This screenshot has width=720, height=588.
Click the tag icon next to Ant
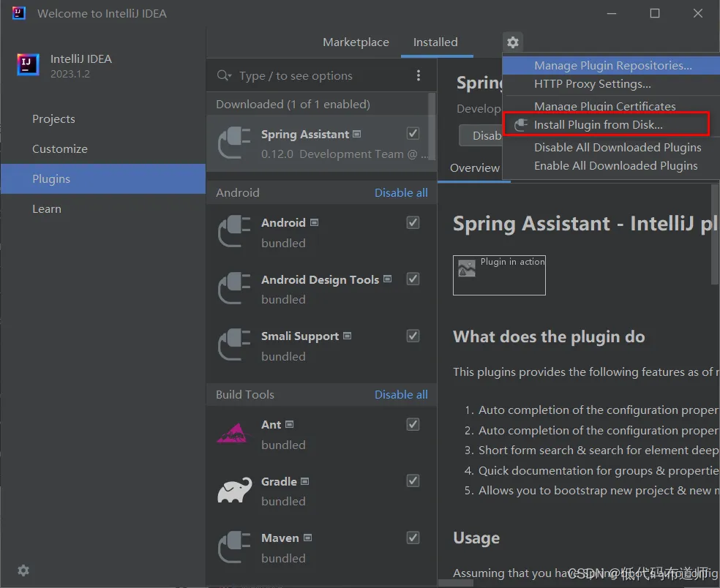pyautogui.click(x=289, y=425)
